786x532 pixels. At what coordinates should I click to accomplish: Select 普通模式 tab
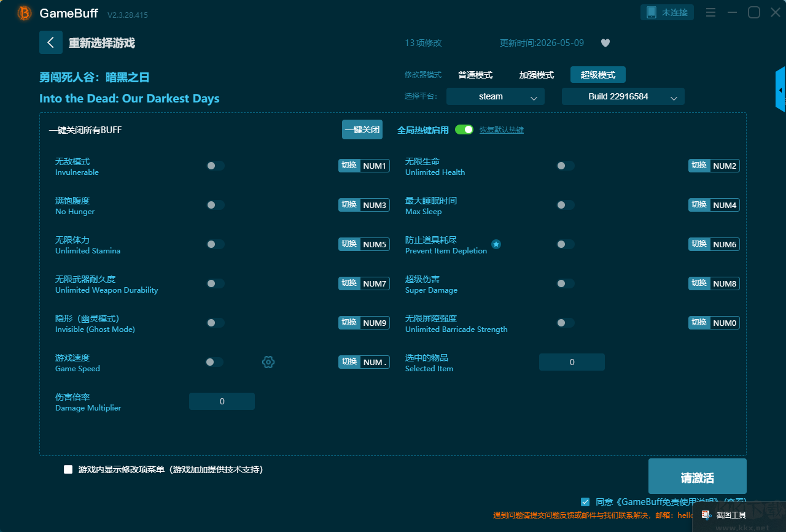click(x=475, y=75)
